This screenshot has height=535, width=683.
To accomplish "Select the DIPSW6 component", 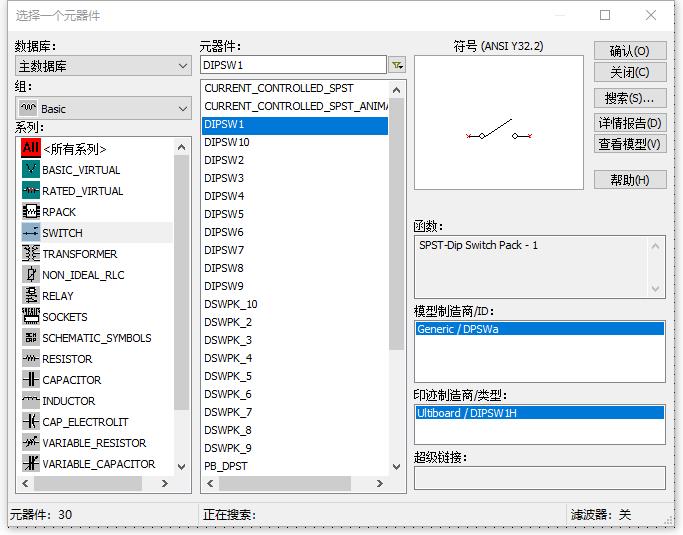I will 295,232.
